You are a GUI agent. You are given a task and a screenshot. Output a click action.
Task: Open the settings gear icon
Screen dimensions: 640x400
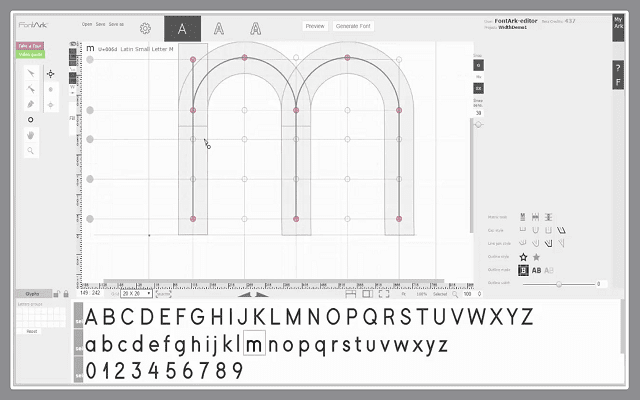click(x=145, y=28)
